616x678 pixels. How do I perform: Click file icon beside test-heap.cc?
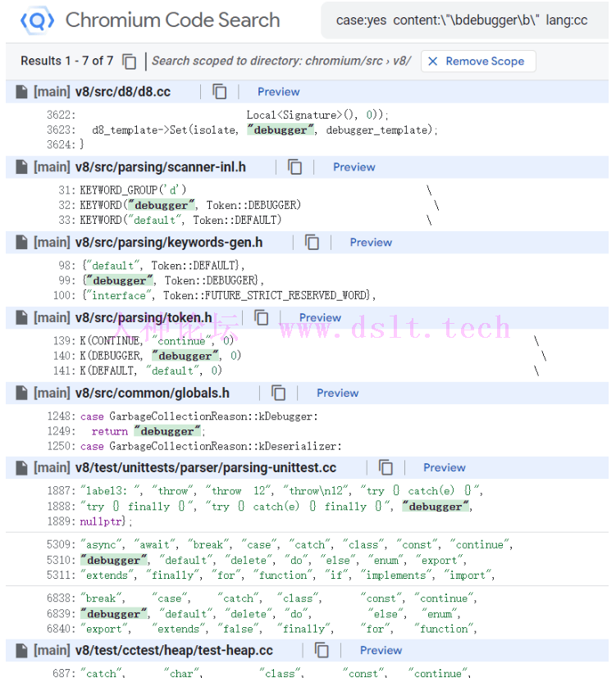pyautogui.click(x=21, y=650)
